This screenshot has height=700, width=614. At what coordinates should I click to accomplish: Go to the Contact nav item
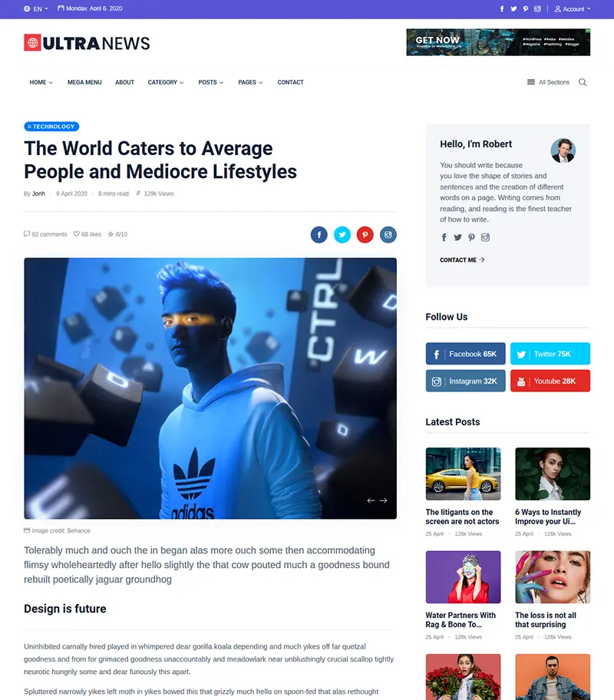290,82
